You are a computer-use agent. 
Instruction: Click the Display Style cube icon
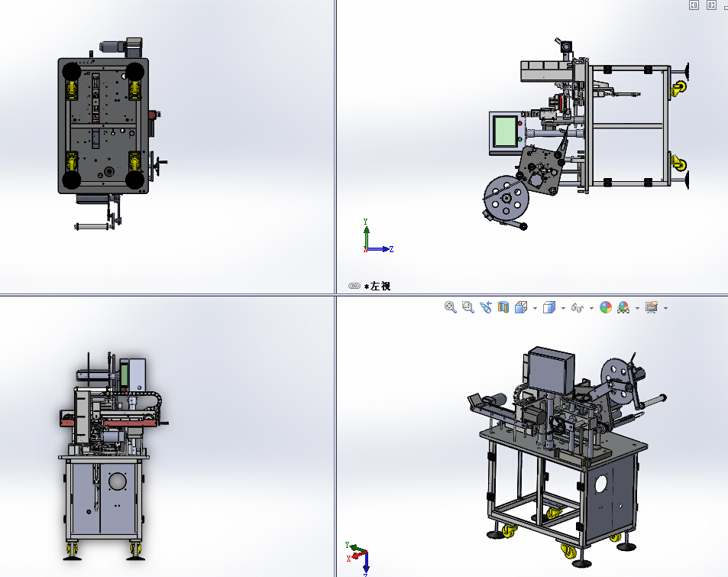[x=549, y=307]
